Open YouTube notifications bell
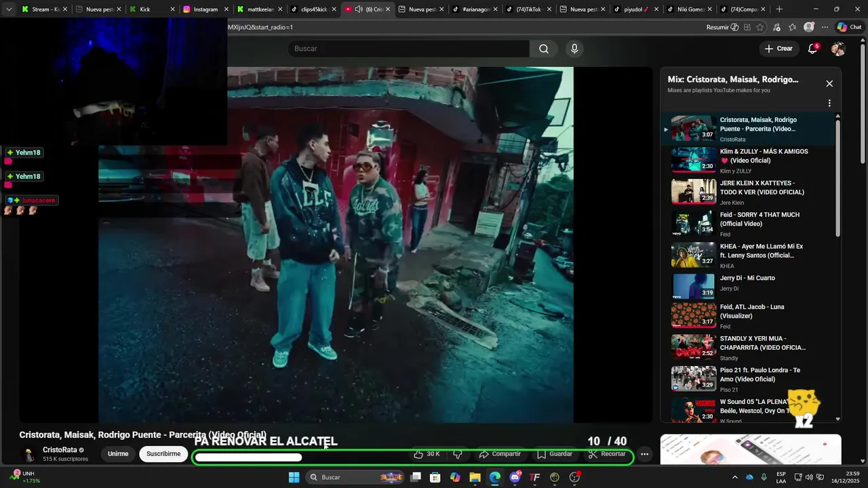Screen dimensions: 868x488 tap(812, 49)
